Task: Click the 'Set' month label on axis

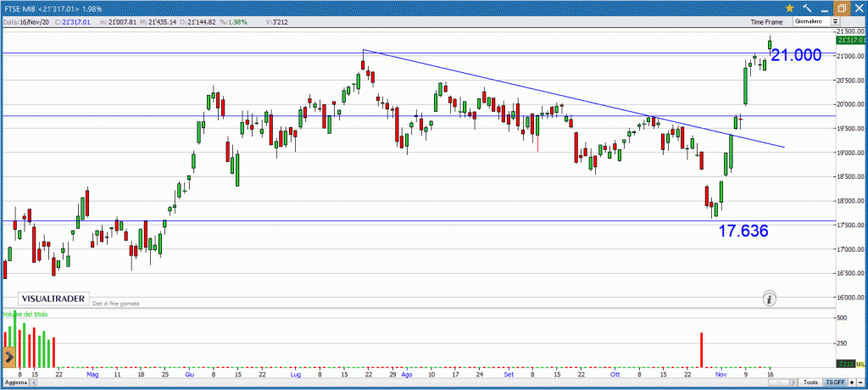Action: (508, 374)
